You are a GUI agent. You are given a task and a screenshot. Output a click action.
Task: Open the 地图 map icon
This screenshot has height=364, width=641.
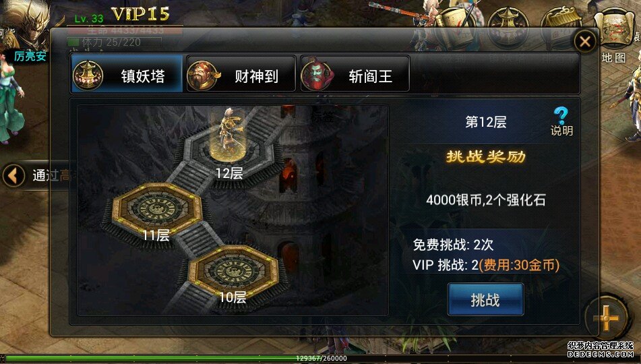[613, 36]
